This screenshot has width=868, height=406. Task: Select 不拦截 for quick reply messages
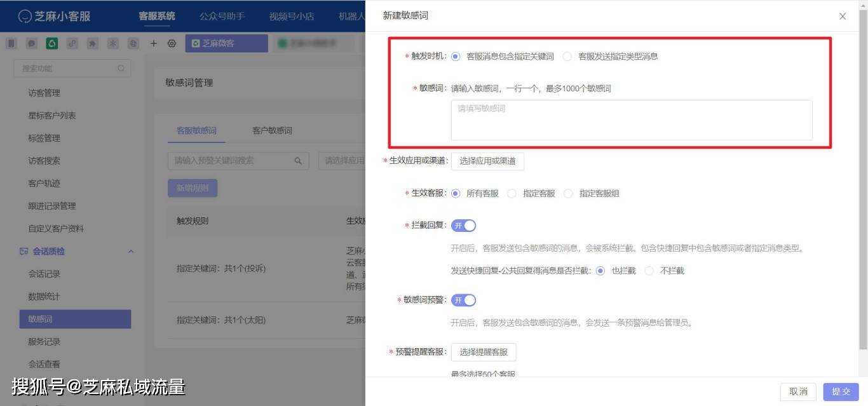point(649,271)
